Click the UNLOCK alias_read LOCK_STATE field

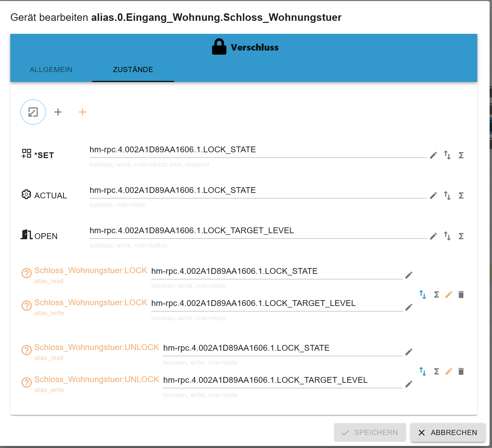tap(283, 349)
